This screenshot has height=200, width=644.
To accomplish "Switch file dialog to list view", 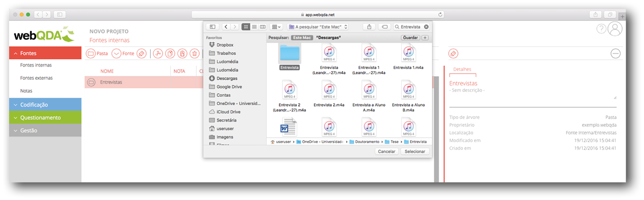I will (254, 26).
